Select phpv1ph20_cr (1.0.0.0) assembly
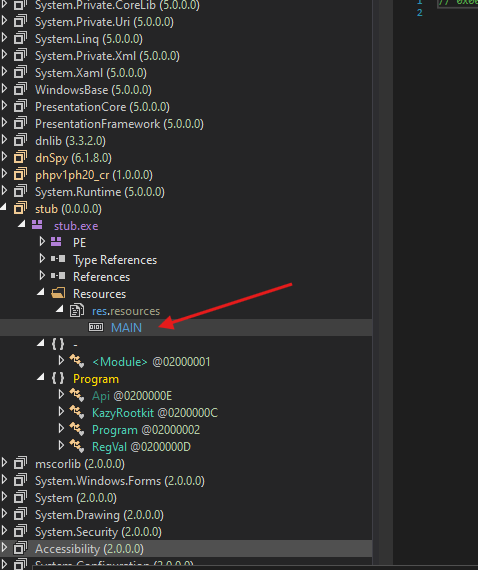 point(94,175)
